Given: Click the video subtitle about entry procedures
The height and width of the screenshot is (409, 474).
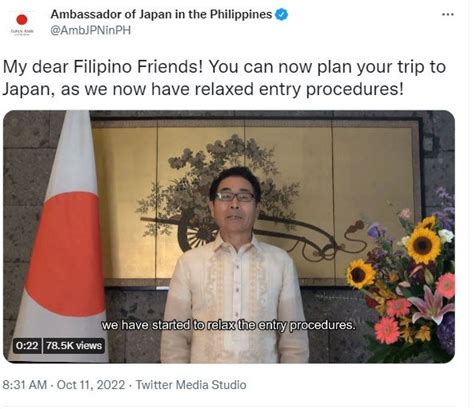Looking at the screenshot, I should tap(228, 325).
